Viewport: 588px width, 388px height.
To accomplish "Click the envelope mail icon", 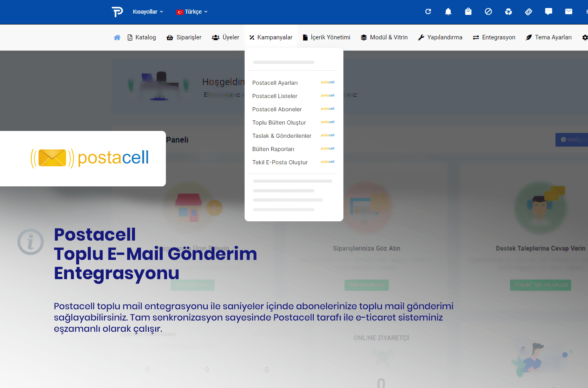I will pos(569,12).
